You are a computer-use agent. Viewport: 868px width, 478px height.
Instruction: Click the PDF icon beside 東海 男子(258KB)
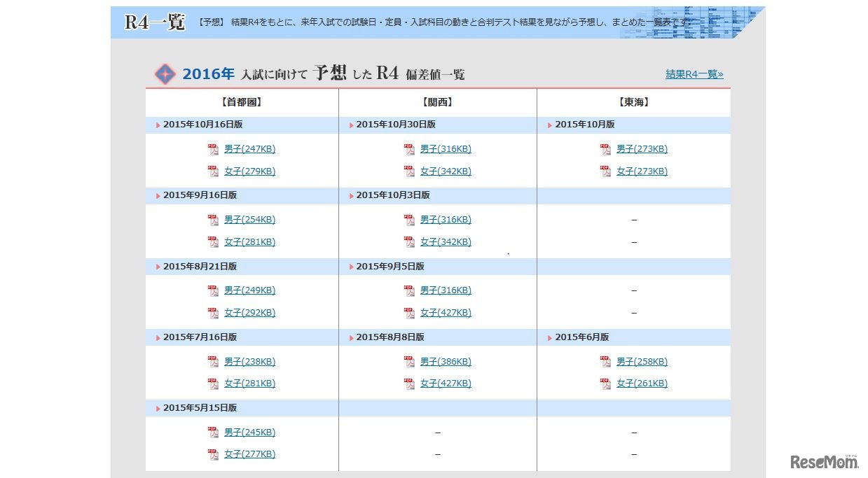tap(605, 361)
